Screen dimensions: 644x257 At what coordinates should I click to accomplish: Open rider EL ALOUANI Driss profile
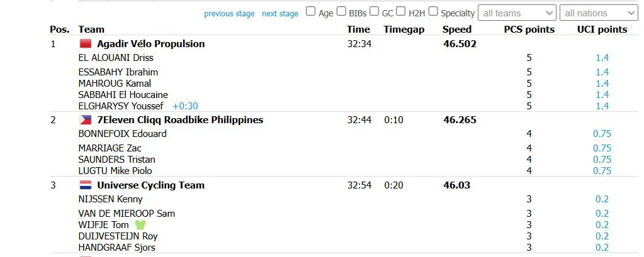[116, 58]
